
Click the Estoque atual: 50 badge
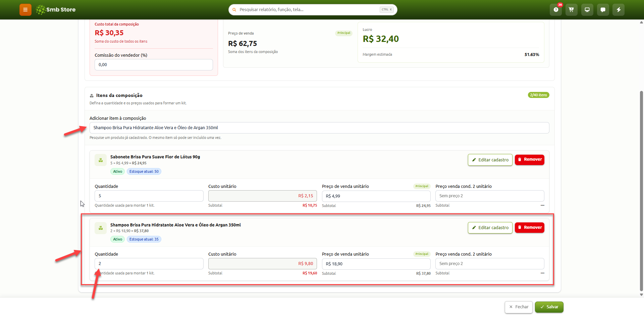pyautogui.click(x=144, y=172)
